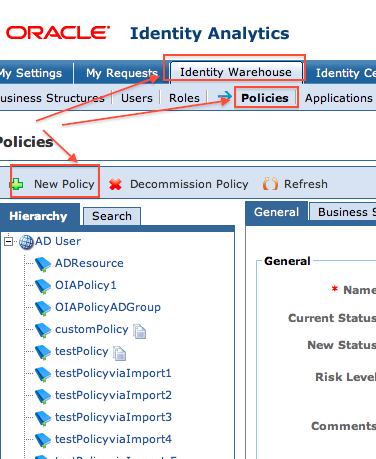Image resolution: width=376 pixels, height=459 pixels.
Task: Select AD User in the hierarchy
Action: (58, 241)
